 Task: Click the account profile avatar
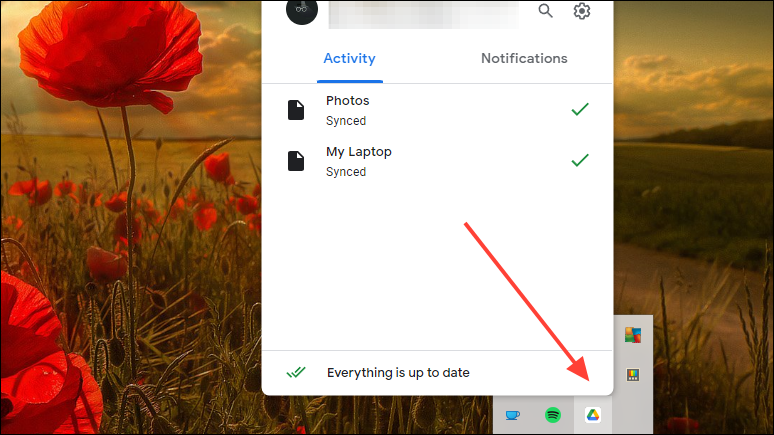tap(302, 10)
